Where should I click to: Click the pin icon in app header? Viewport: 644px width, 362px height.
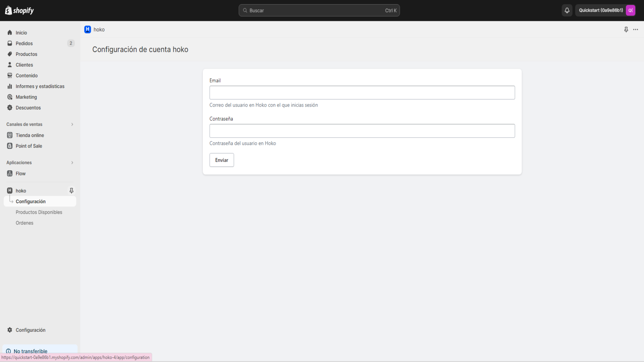[x=626, y=29]
